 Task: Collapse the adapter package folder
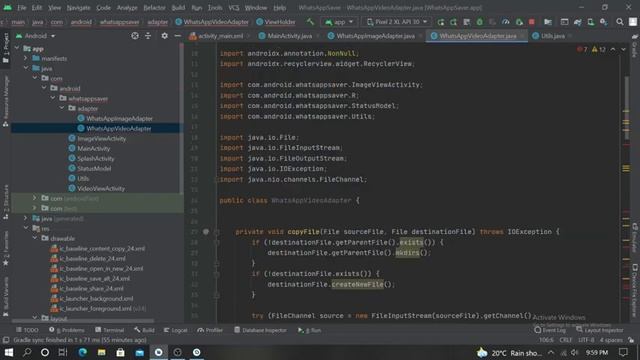click(x=62, y=108)
